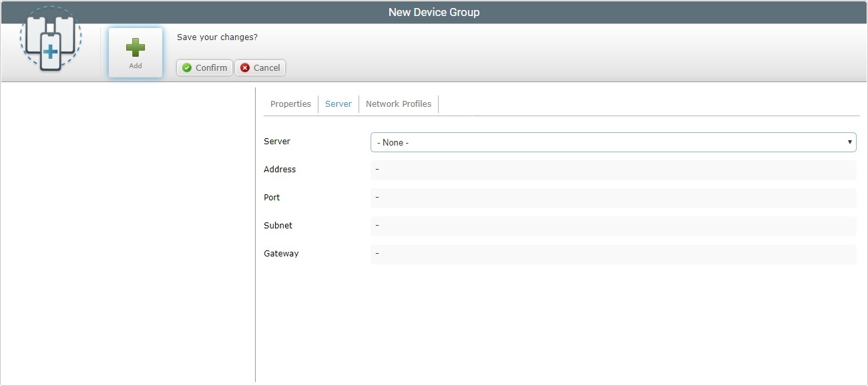868x386 pixels.
Task: Open the Network Profiles tab
Action: [x=398, y=104]
